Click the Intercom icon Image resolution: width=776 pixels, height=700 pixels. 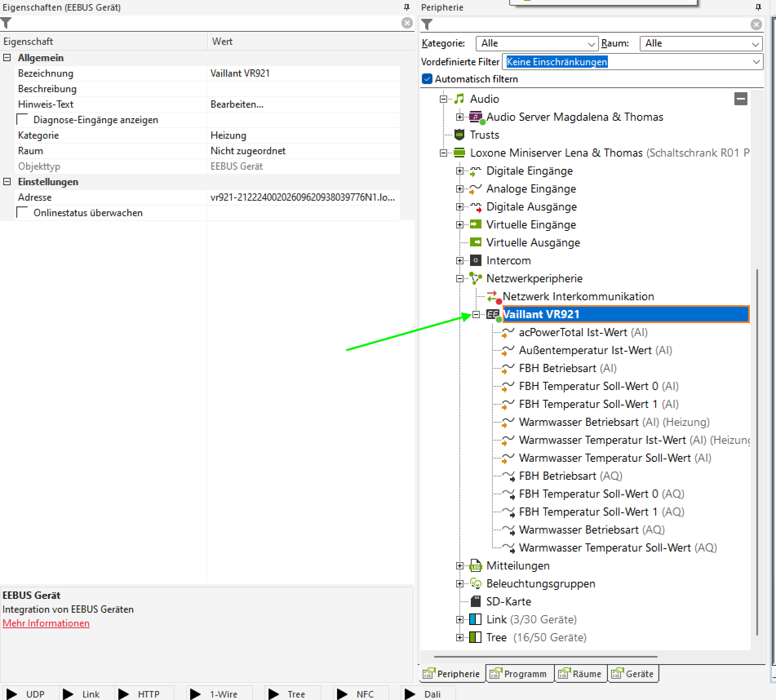[x=476, y=260]
